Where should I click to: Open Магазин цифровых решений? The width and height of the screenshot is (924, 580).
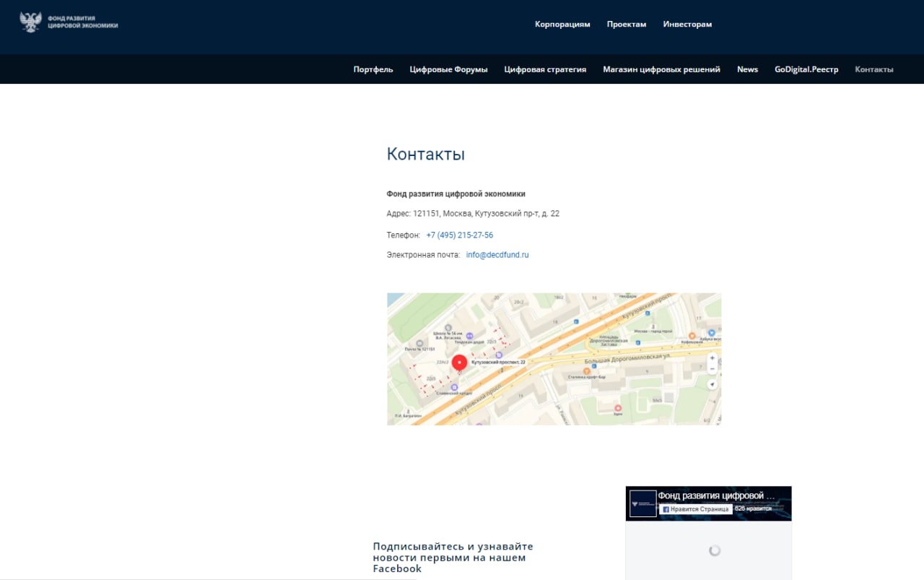(661, 69)
